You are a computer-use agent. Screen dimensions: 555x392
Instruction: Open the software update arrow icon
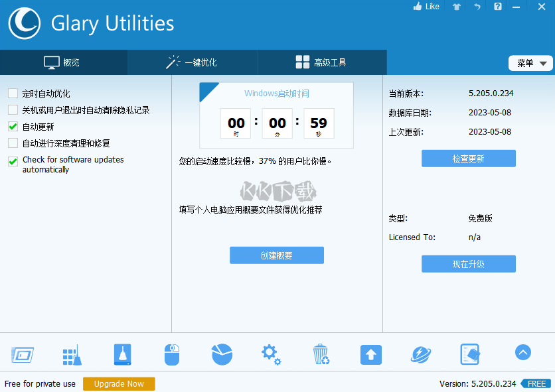point(371,354)
